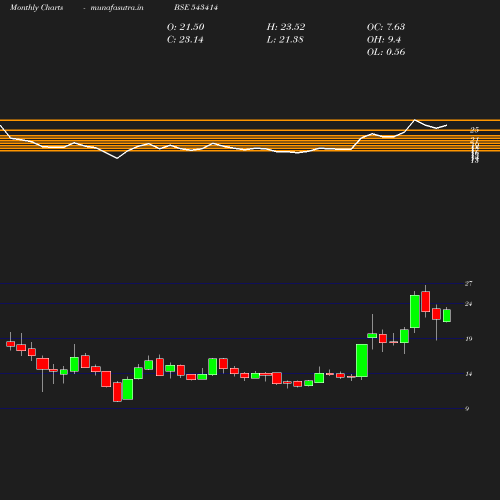Click the BSE 543414 symbol label
Viewport: 500px width, 500px height.
tap(196, 7)
